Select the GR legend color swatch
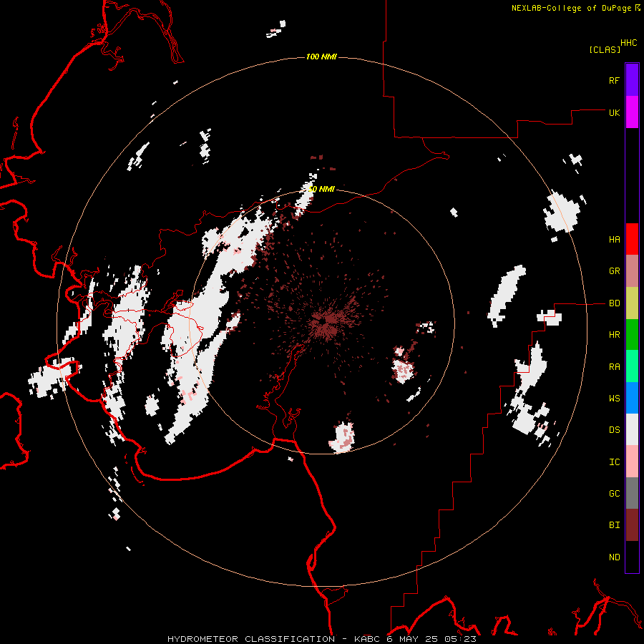This screenshot has height=644, width=644. [632, 271]
